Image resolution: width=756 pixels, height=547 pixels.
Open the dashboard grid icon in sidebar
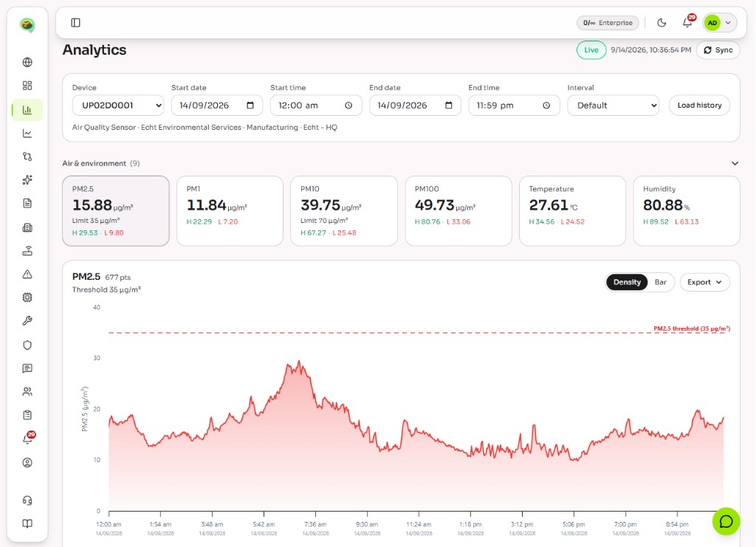(27, 86)
